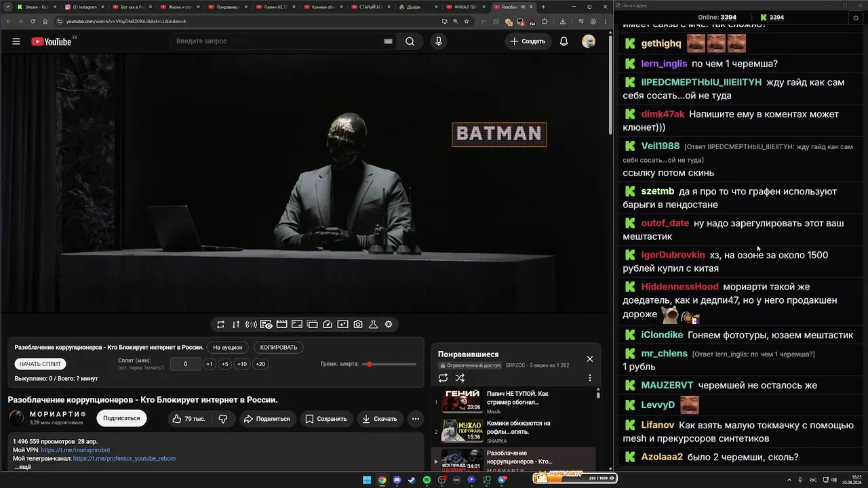Toggle playlist shuffle icon in Понравившиеся panel

pos(460,378)
